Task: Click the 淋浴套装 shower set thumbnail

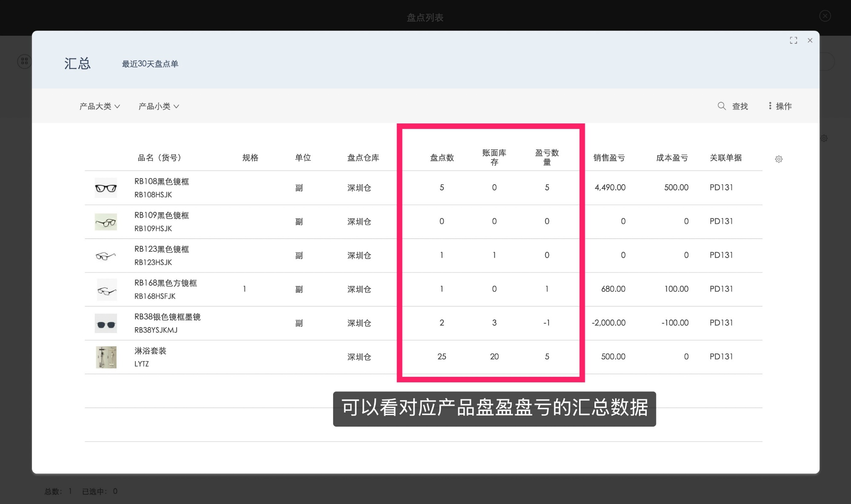Action: point(106,357)
